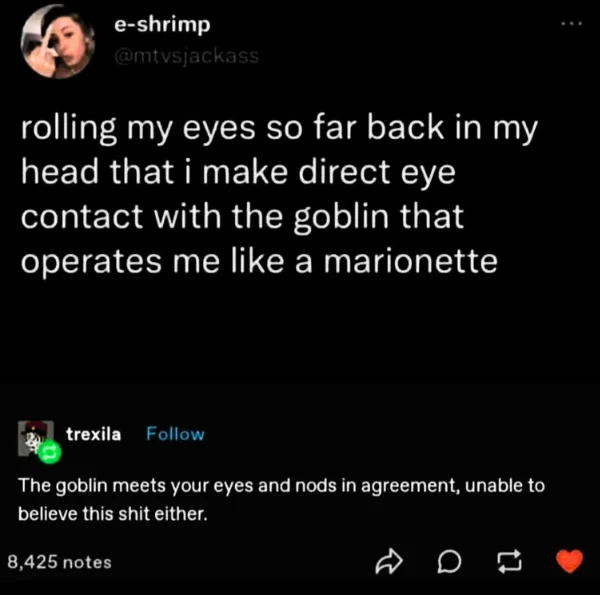Click the green reblog badge on trexila's avatar

coord(50,452)
